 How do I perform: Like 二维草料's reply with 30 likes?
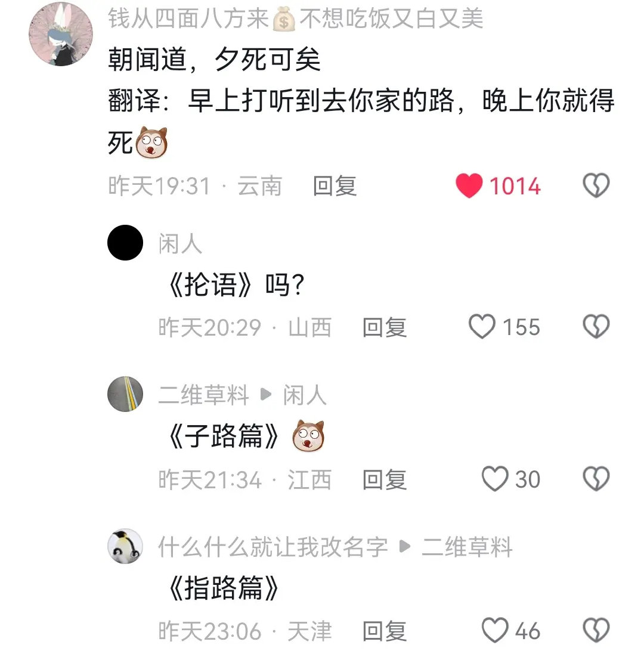coord(495,479)
